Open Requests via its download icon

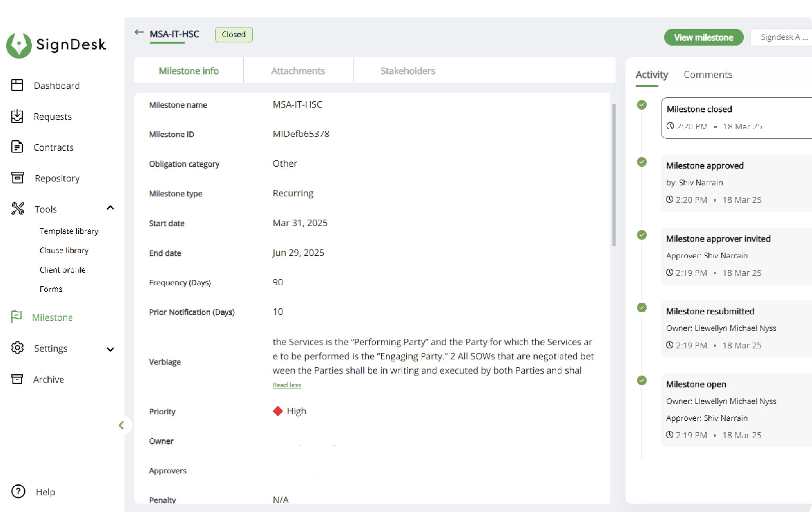click(x=17, y=116)
